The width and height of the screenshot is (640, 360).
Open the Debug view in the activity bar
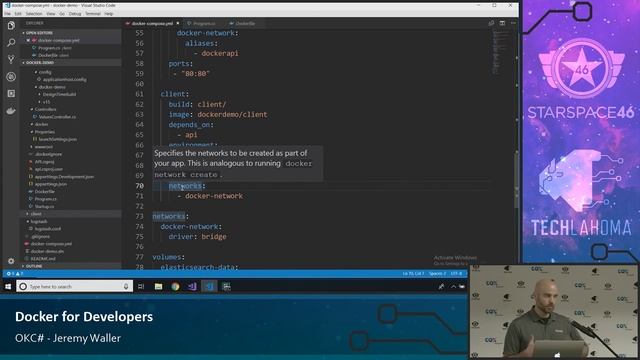tap(11, 77)
